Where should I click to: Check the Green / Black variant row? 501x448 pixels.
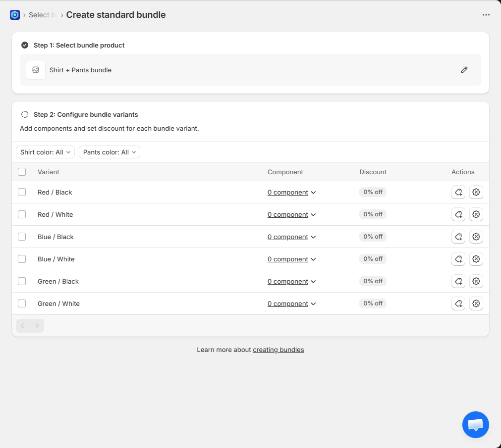tap(22, 281)
